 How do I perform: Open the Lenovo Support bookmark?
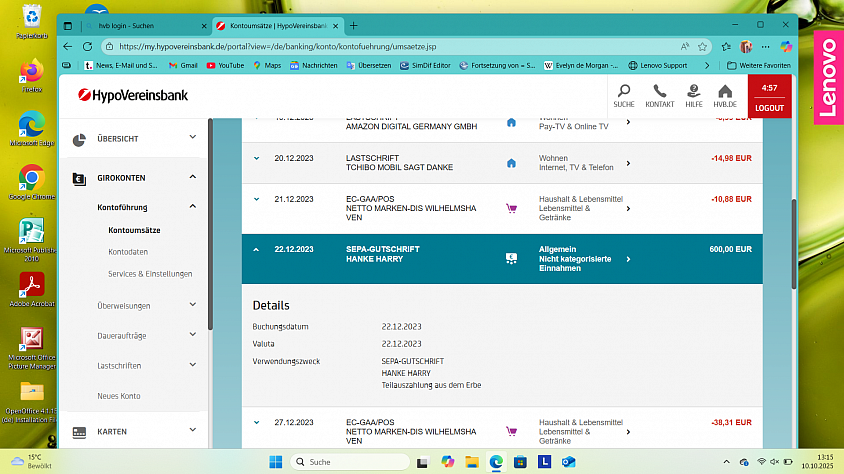click(658, 66)
